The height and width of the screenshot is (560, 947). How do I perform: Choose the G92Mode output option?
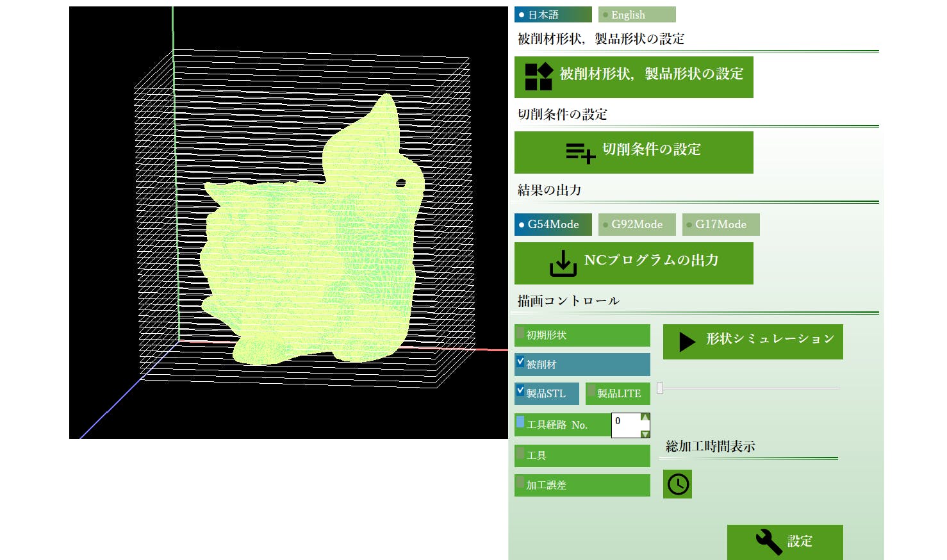click(x=637, y=224)
